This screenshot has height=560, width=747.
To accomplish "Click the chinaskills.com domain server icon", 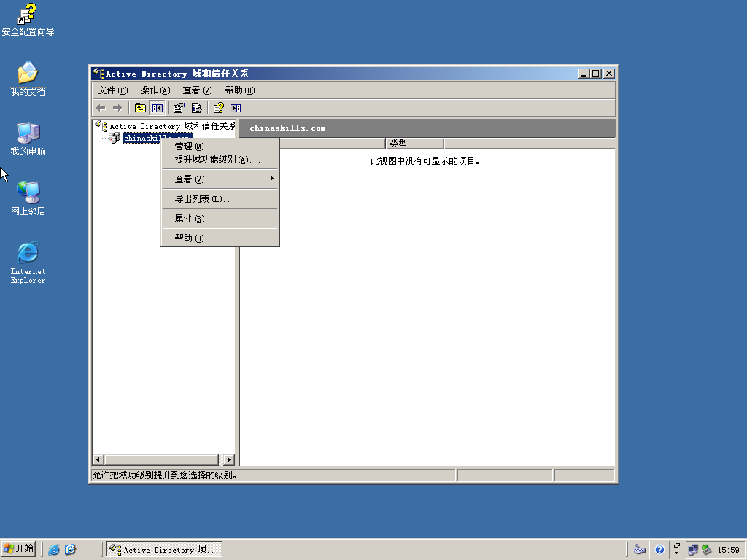I will coord(115,138).
